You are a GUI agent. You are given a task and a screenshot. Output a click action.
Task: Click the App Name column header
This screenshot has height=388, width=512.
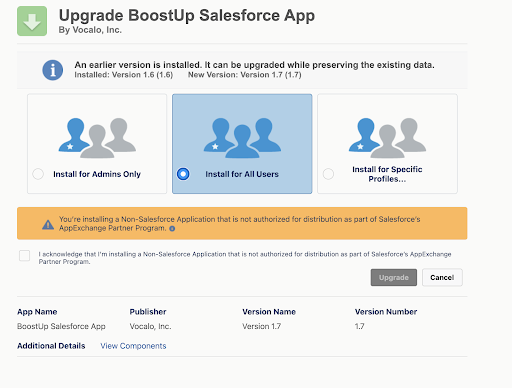point(37,312)
